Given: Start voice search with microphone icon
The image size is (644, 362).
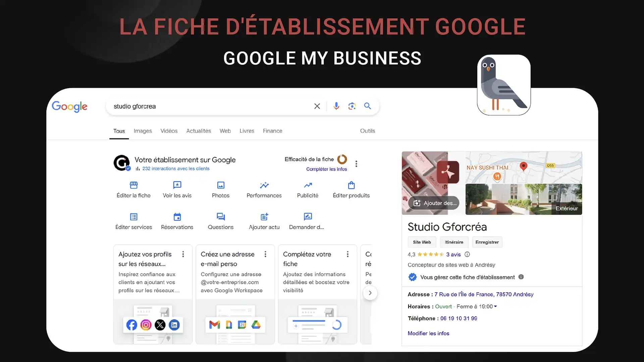Looking at the screenshot, I should pyautogui.click(x=336, y=106).
